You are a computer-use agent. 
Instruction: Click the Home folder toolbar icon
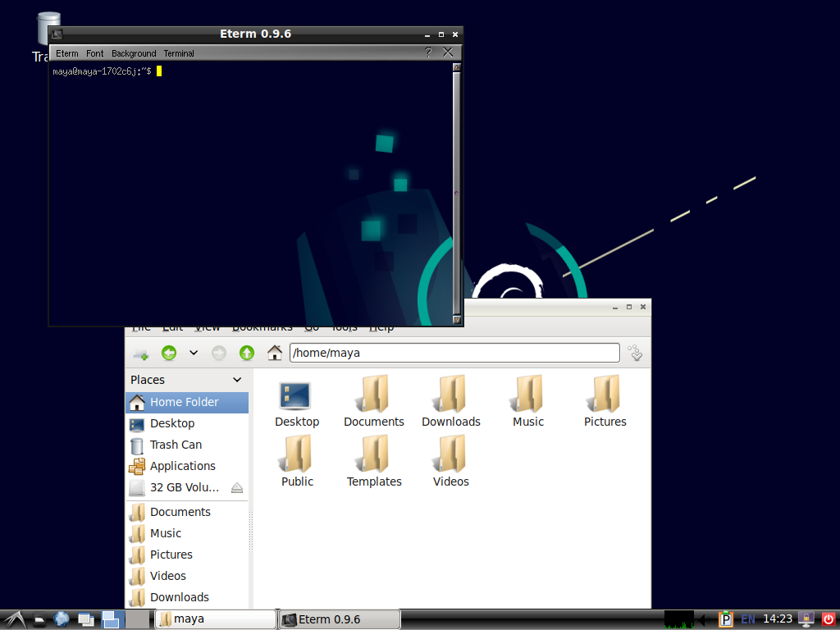point(275,353)
